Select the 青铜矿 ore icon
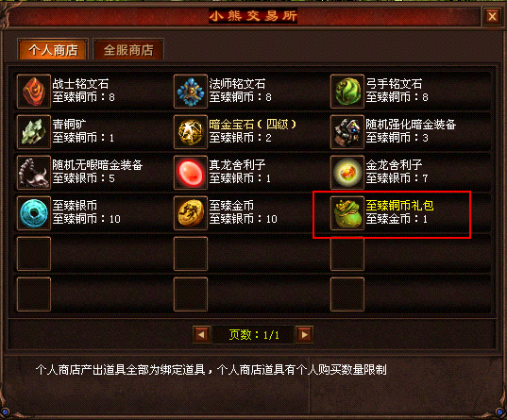 34,131
